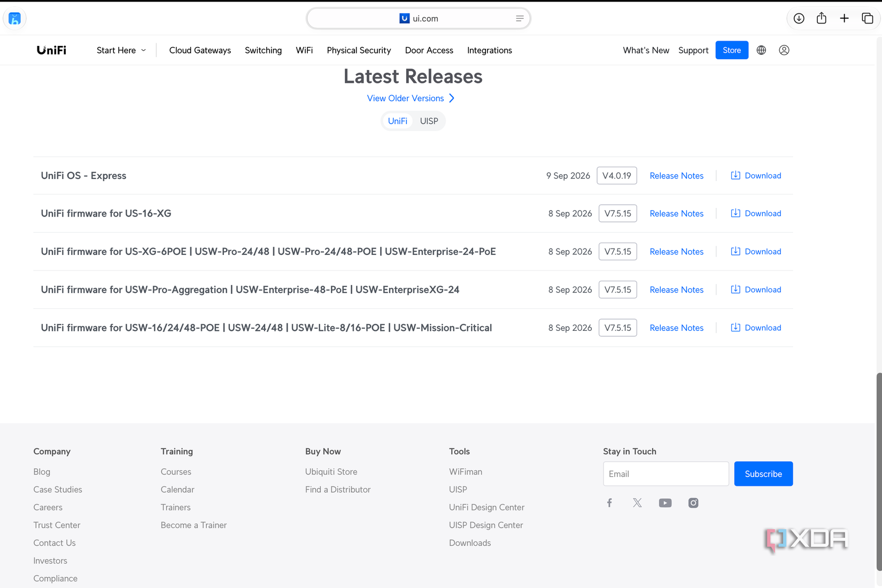The image size is (882, 588).
Task: Open Downloads footer link
Action: point(470,543)
